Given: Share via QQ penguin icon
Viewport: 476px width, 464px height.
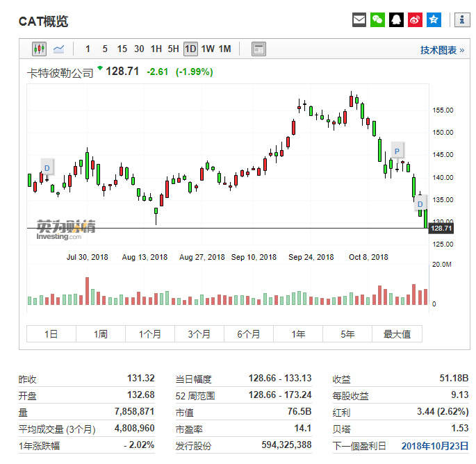Looking at the screenshot, I should [396, 19].
